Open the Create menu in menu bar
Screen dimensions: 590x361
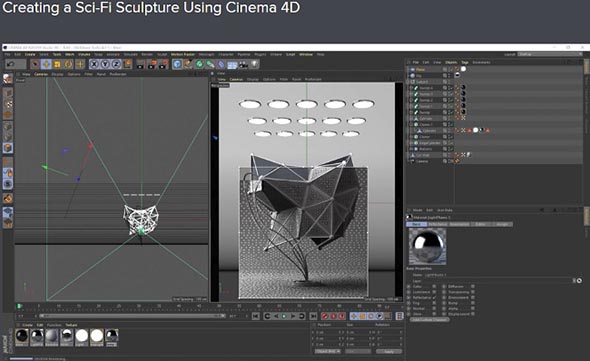(30, 55)
